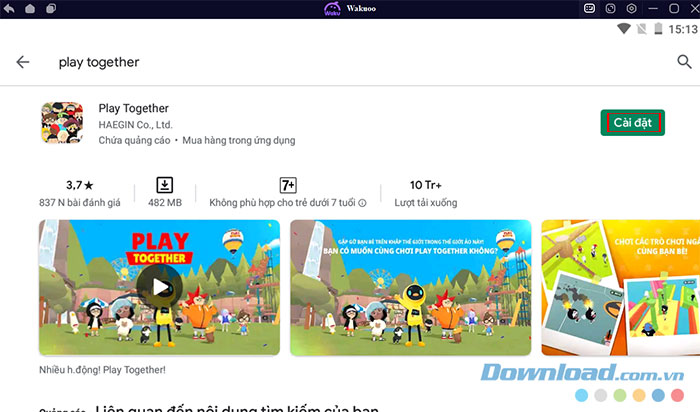The width and height of the screenshot is (700, 412).
Task: Play the Play Together trailer video
Action: click(154, 288)
